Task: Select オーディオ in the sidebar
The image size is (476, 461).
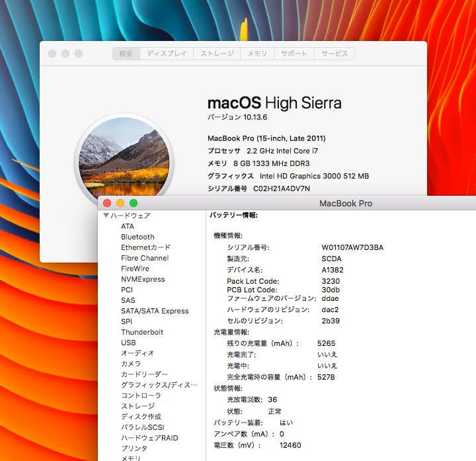Action: tap(138, 353)
